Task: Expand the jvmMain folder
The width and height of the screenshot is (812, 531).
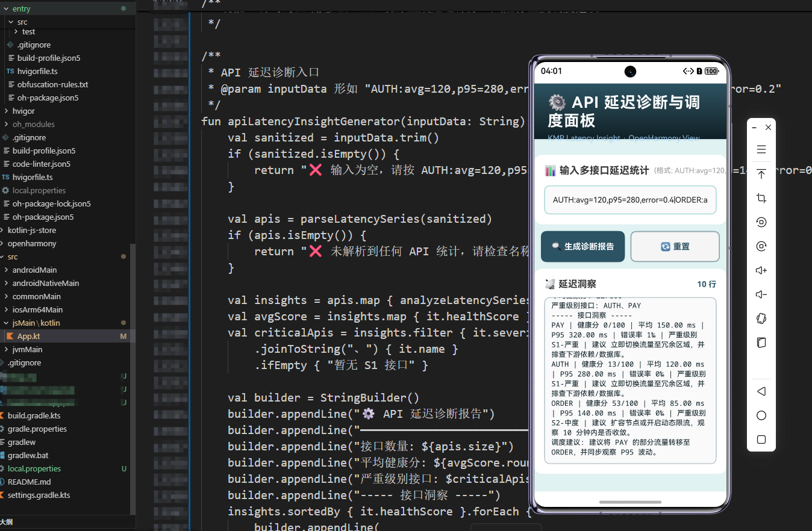Action: click(x=6, y=349)
